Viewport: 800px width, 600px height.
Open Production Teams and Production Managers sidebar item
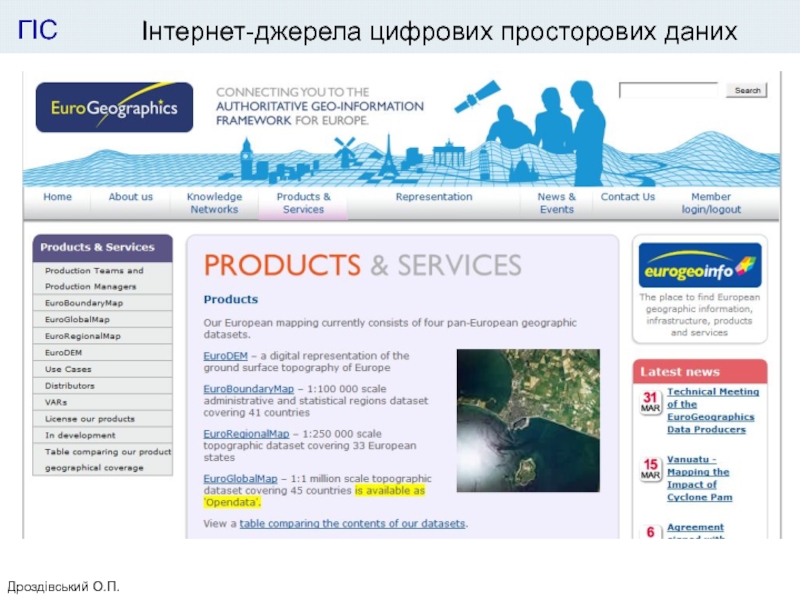coord(103,279)
